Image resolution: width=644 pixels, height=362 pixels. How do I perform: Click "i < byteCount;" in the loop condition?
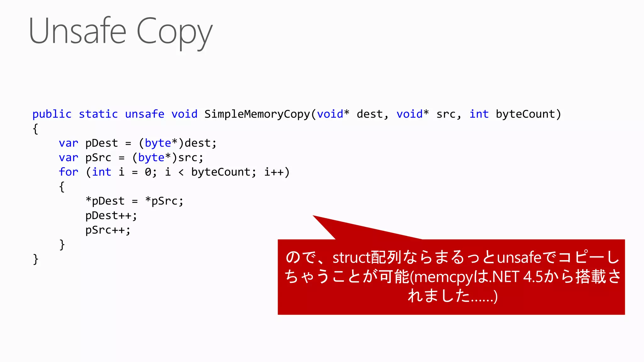point(211,172)
